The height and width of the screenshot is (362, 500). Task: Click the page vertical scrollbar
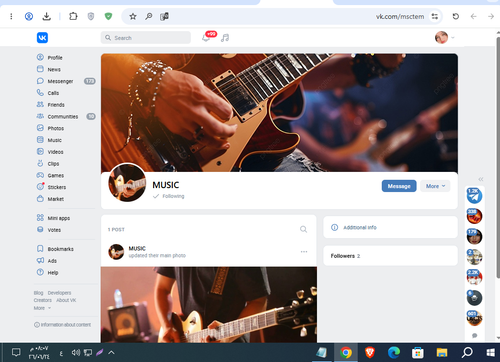498,158
